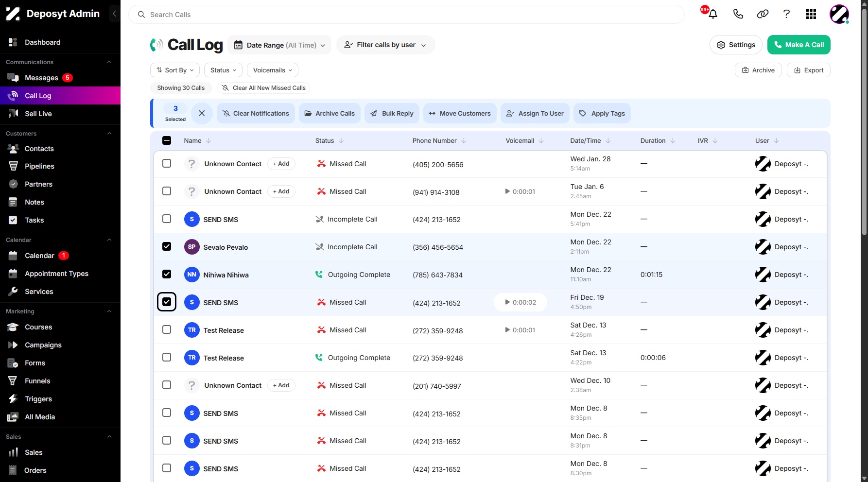The width and height of the screenshot is (868, 482).
Task: Play the 0:00:02 voicemail
Action: point(520,302)
